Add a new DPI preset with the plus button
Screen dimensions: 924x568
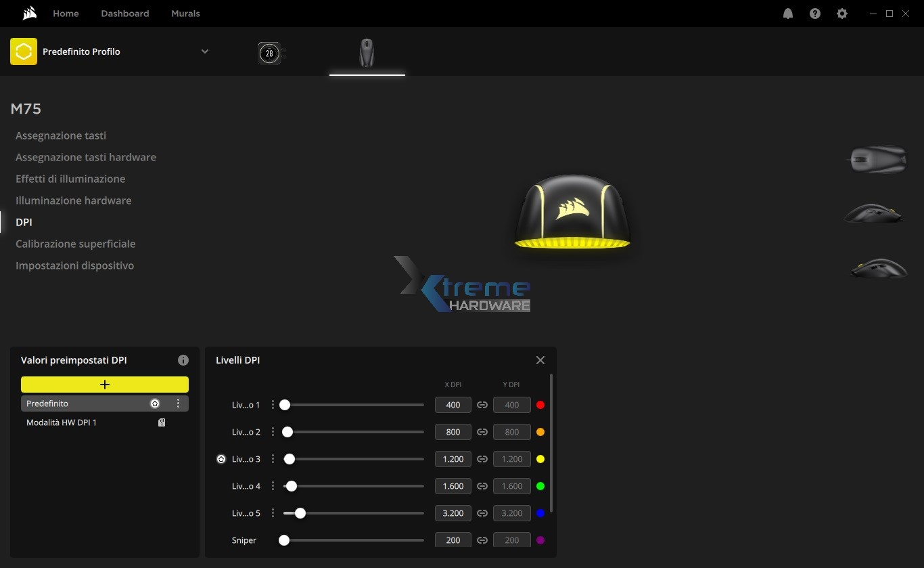click(104, 384)
